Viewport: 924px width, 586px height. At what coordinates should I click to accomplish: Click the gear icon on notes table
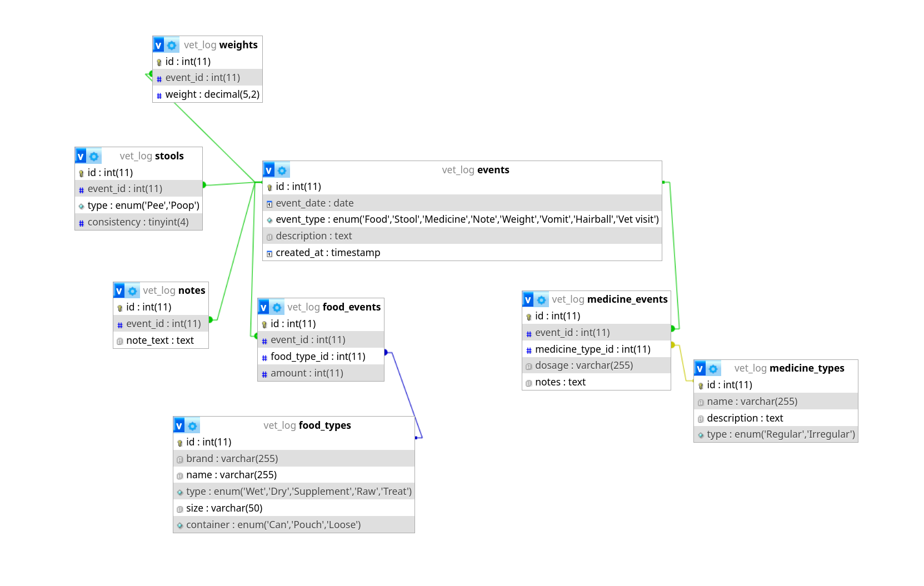click(x=133, y=291)
